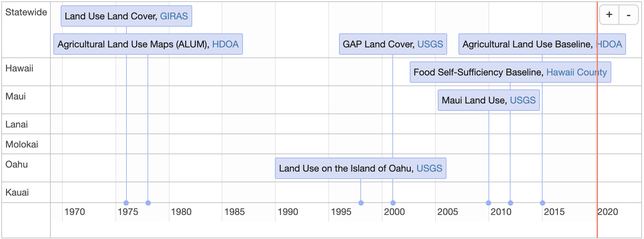Select the Statewide row label
Screen dimensions: 644x239
tap(25, 12)
